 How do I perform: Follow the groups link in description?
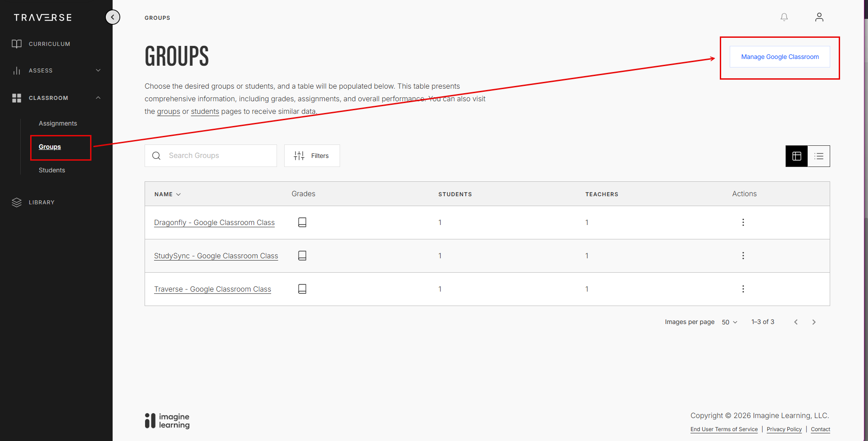[x=168, y=111]
